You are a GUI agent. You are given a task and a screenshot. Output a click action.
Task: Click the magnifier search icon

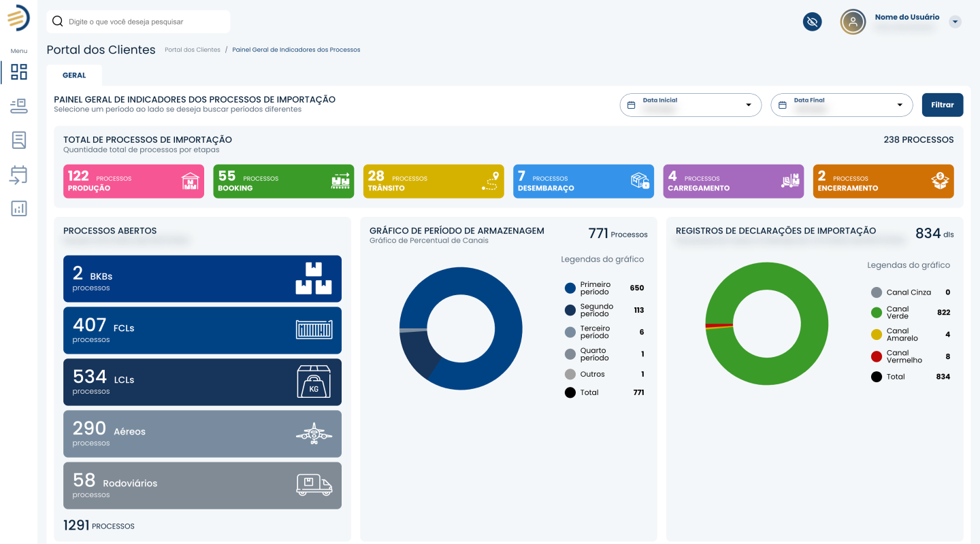(x=58, y=22)
